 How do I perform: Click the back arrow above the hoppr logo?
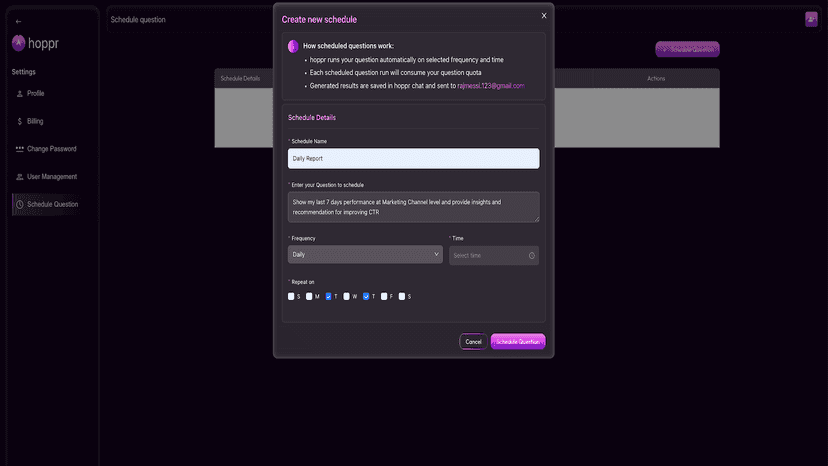point(18,22)
